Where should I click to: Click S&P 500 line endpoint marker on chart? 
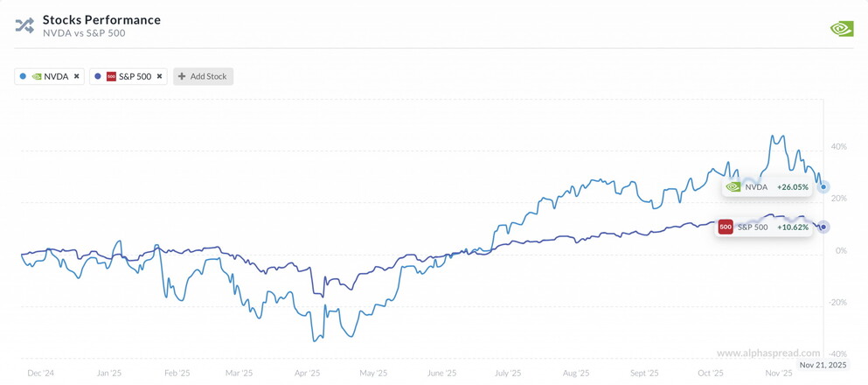click(823, 227)
